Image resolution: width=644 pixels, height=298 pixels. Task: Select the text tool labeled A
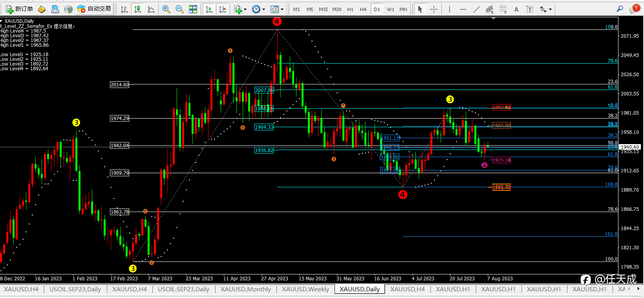pos(516,9)
